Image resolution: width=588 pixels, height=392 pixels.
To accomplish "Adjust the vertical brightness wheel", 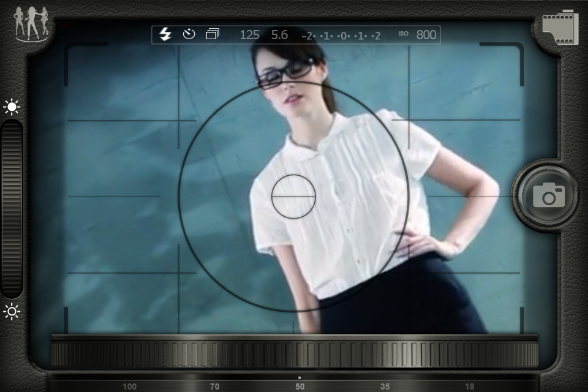I will (x=12, y=209).
